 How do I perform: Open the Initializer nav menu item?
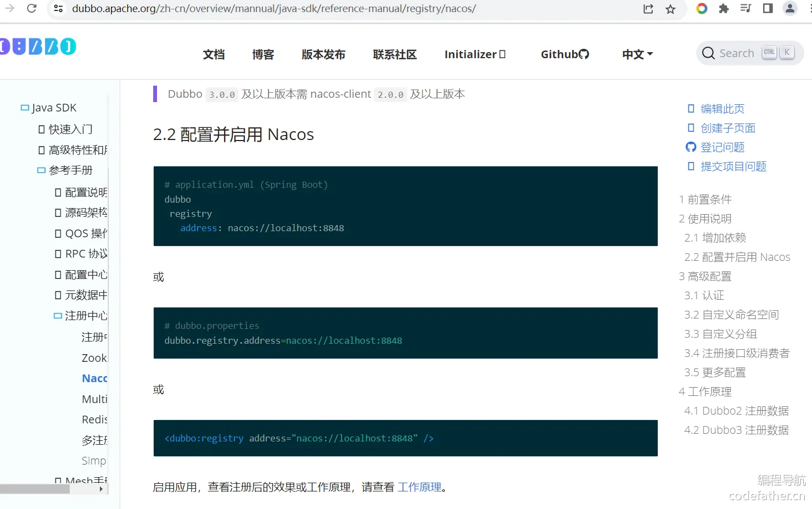475,54
